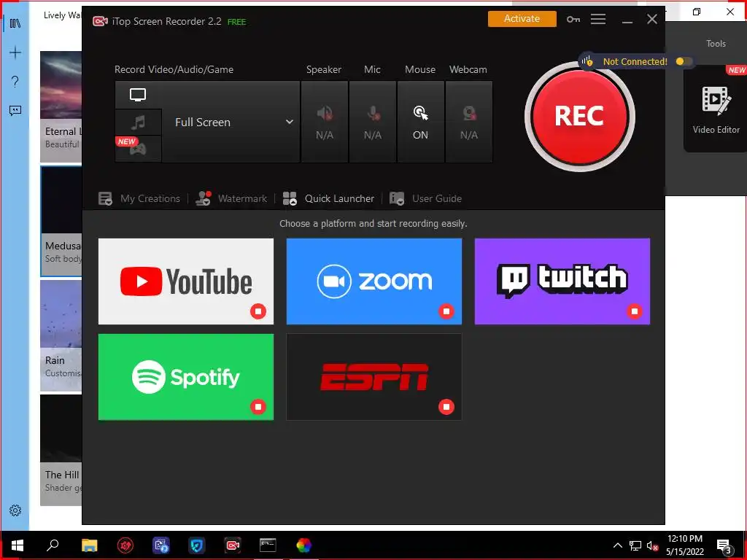The height and width of the screenshot is (560, 747).
Task: Select the screen record monitor icon
Action: [138, 95]
